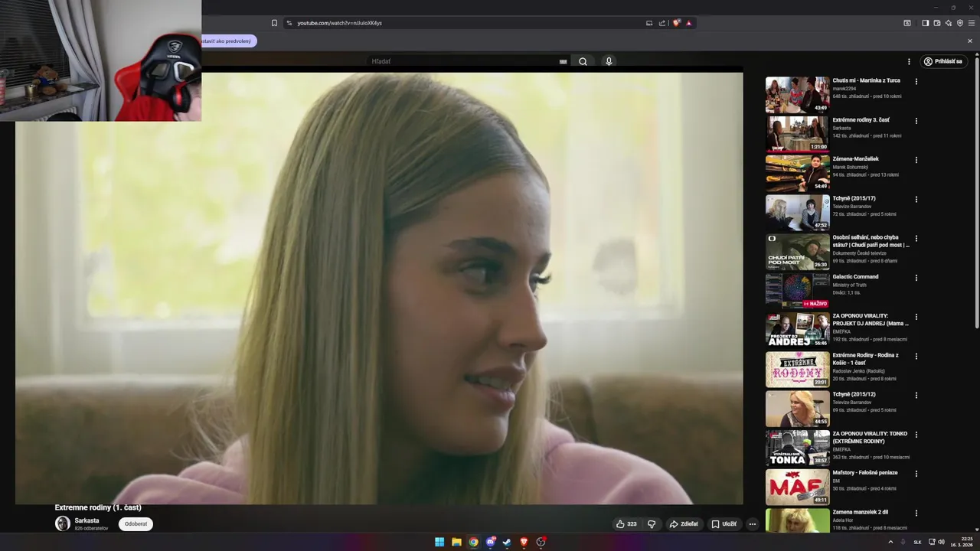The image size is (980, 551).
Task: Open Zamena manzelek 2 dil video title
Action: click(861, 512)
